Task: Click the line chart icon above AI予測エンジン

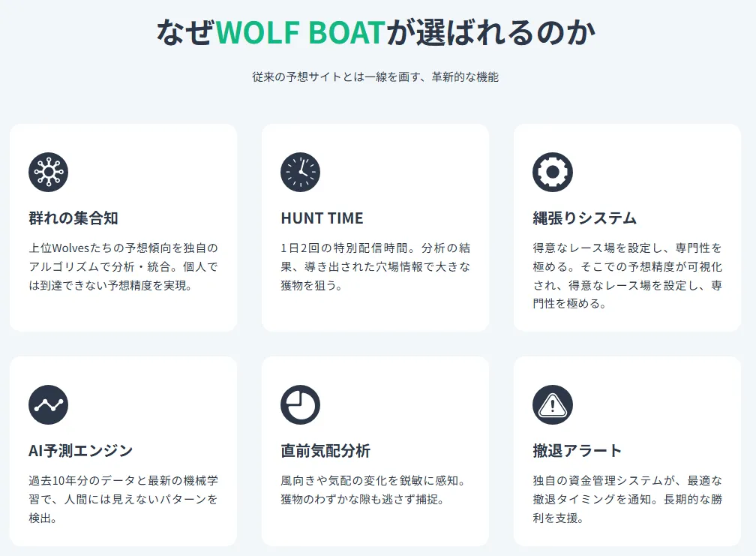Action: coord(48,404)
